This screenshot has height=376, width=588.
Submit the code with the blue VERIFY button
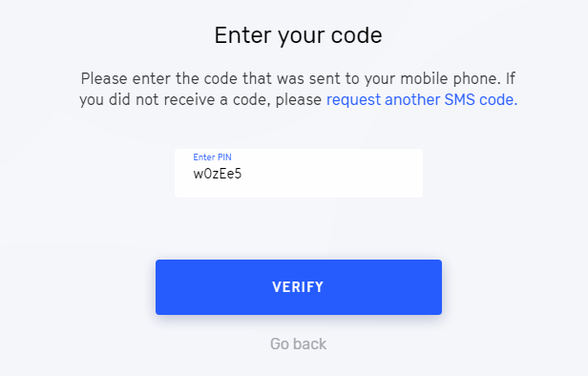tap(299, 287)
